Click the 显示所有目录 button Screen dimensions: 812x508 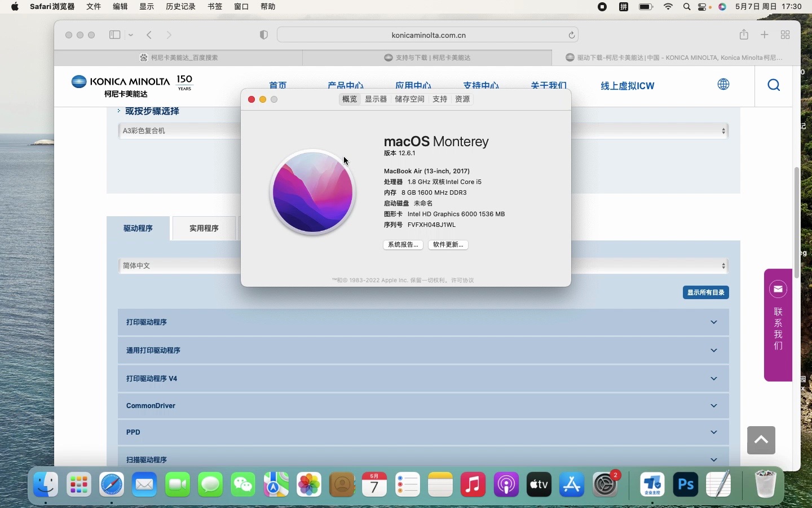pyautogui.click(x=706, y=292)
